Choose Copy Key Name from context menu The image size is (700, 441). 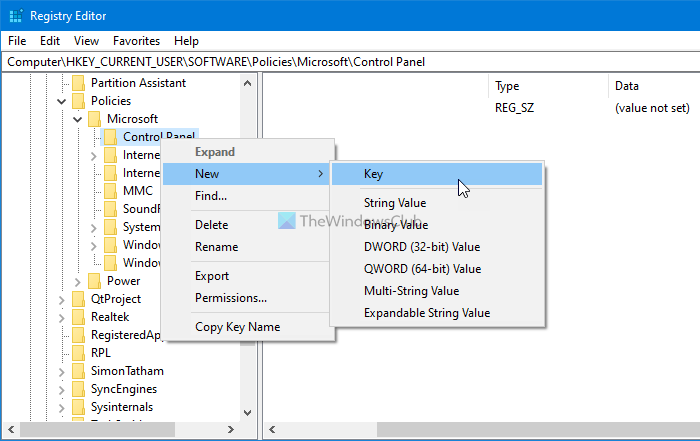(237, 327)
